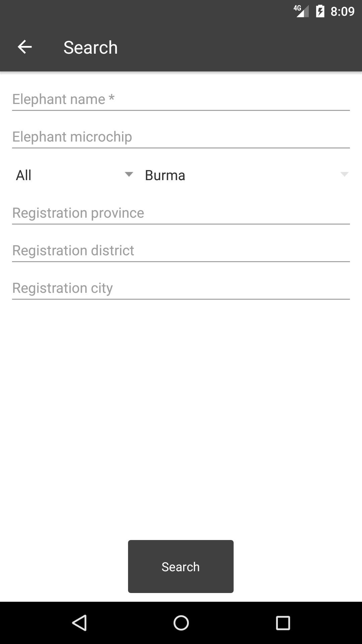
Task: Expand the Burma country dropdown
Action: (x=246, y=175)
